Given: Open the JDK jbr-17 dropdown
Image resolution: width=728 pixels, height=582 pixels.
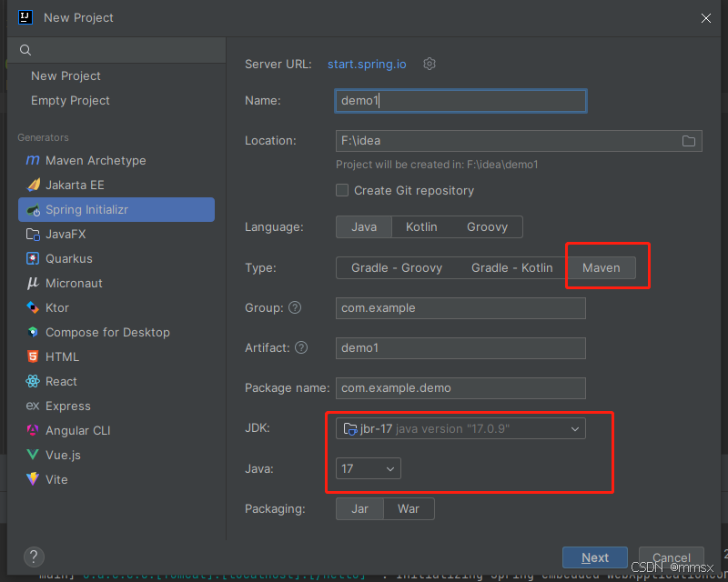Looking at the screenshot, I should coord(460,429).
